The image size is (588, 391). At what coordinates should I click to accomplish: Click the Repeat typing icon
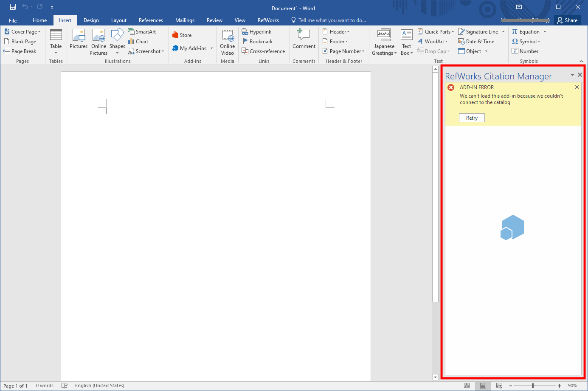coord(39,7)
